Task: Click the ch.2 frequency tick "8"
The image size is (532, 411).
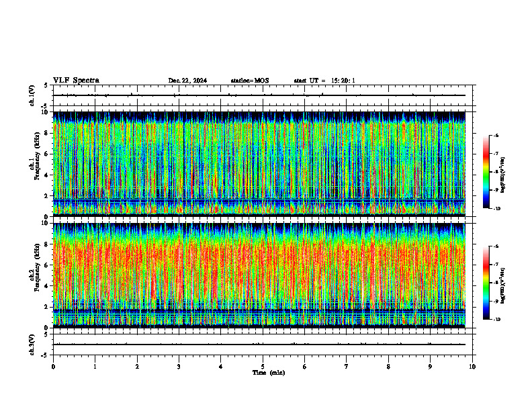Action: (47, 244)
